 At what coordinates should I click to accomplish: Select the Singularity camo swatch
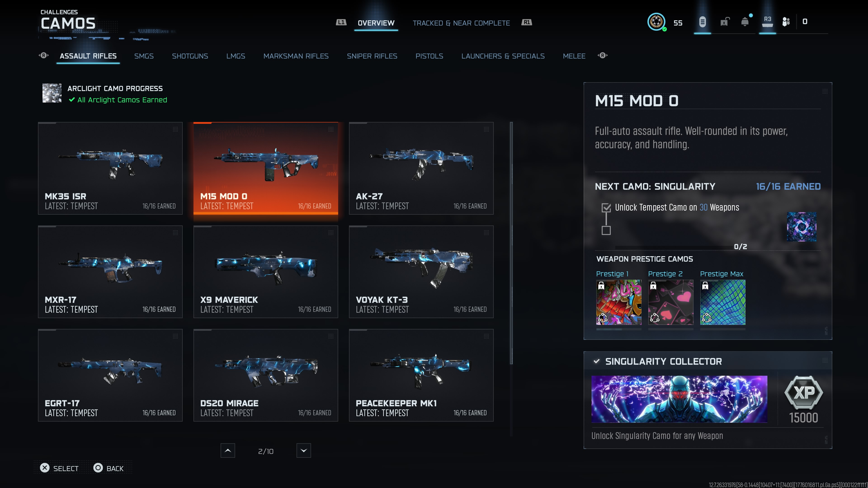[802, 227]
